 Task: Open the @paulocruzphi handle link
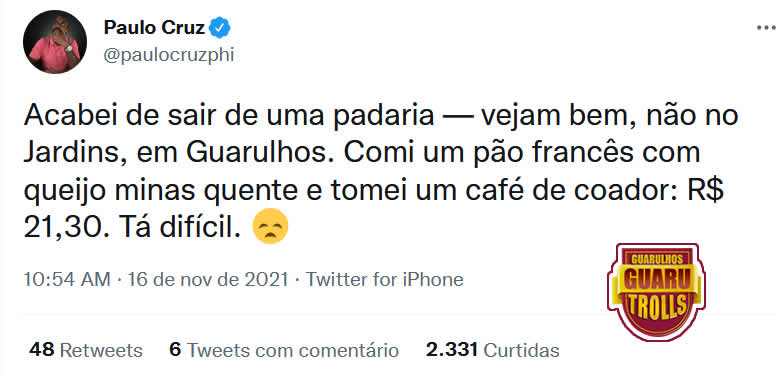point(168,55)
